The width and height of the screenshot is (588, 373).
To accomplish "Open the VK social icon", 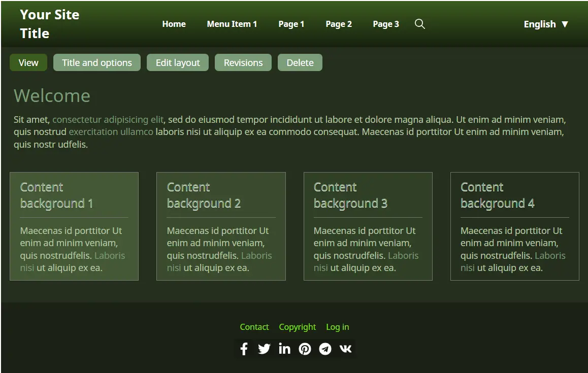I will coord(345,349).
